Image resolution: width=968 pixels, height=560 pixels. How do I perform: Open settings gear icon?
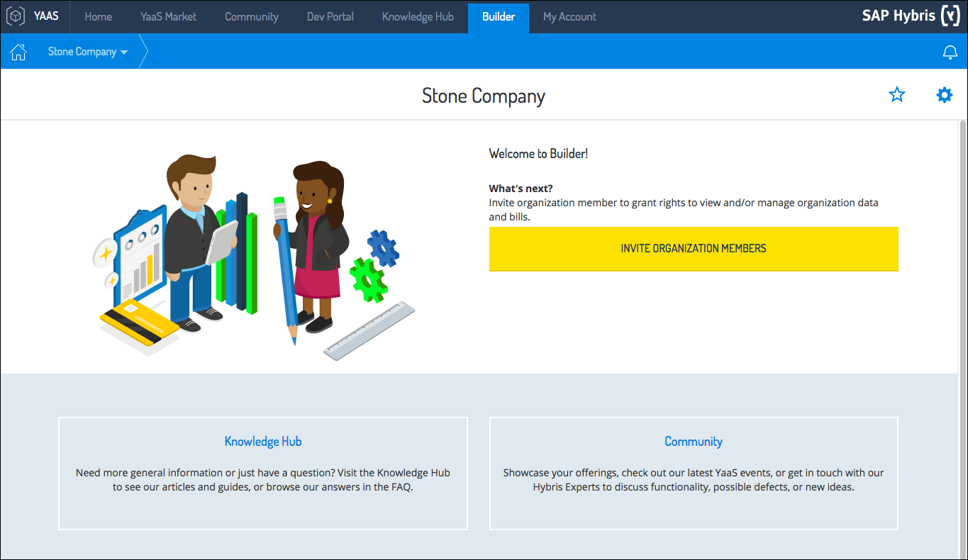945,94
